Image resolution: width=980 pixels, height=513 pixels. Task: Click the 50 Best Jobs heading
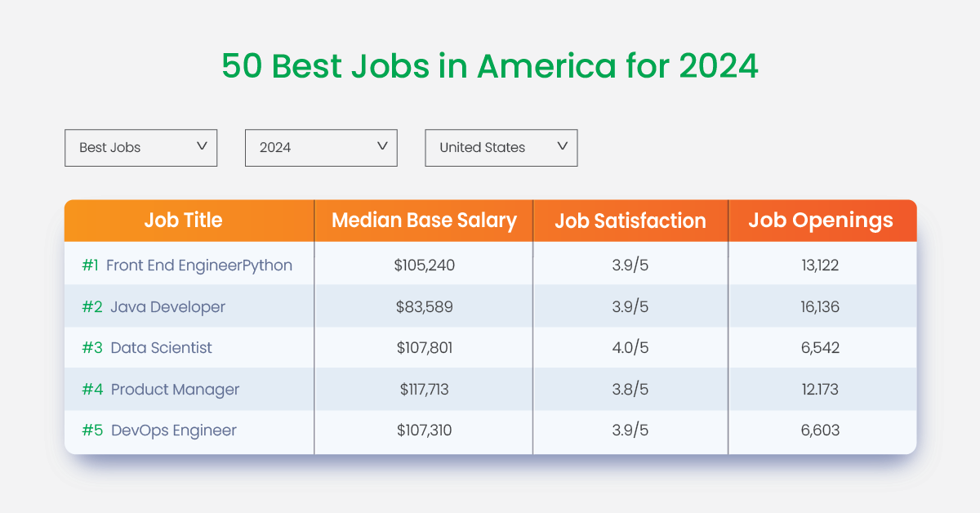[x=490, y=66]
